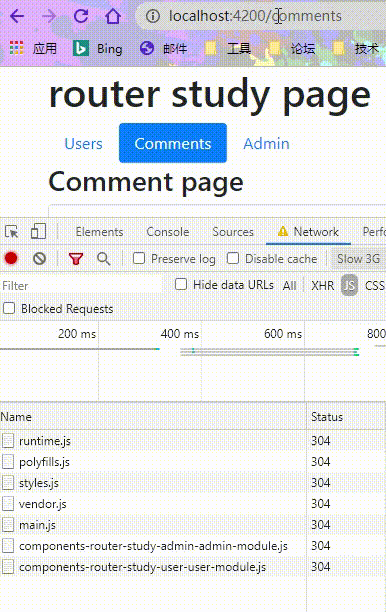This screenshot has height=612, width=386.
Task: Open the 技术 bookmarks folder
Action: click(356, 48)
